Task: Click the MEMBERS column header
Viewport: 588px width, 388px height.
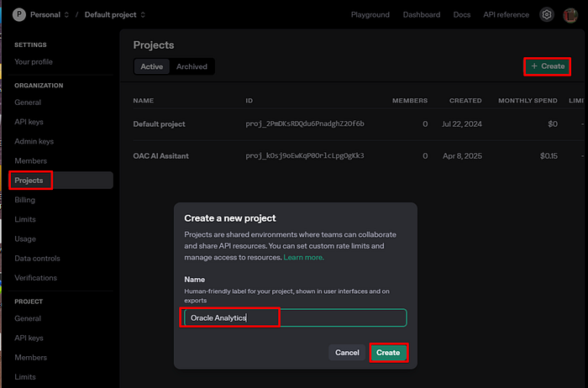Action: coord(410,101)
